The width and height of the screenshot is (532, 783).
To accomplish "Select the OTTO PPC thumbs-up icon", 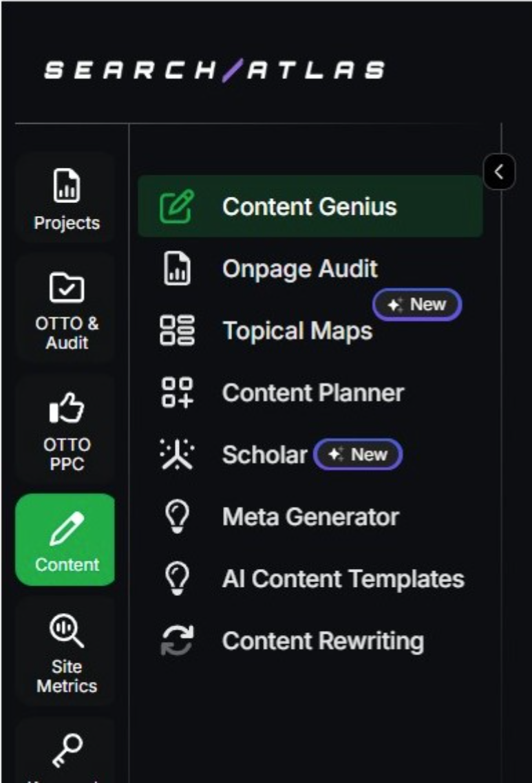I will tap(67, 407).
